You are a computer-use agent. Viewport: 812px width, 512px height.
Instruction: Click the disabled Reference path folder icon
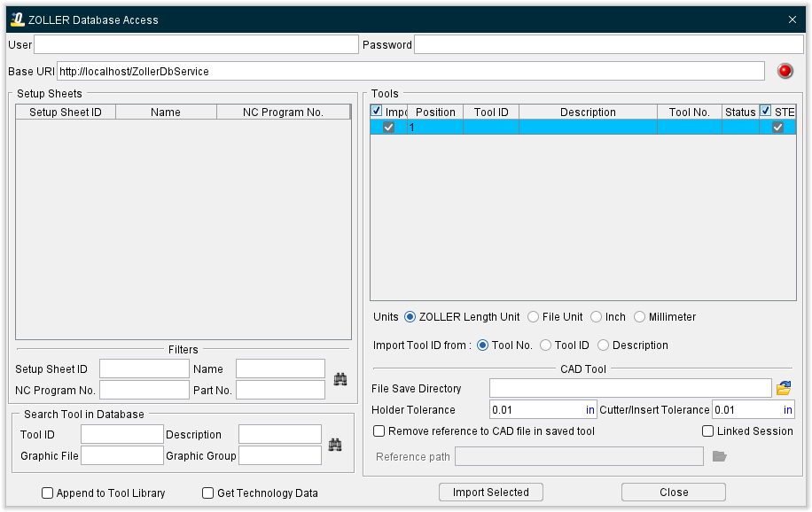pos(719,456)
